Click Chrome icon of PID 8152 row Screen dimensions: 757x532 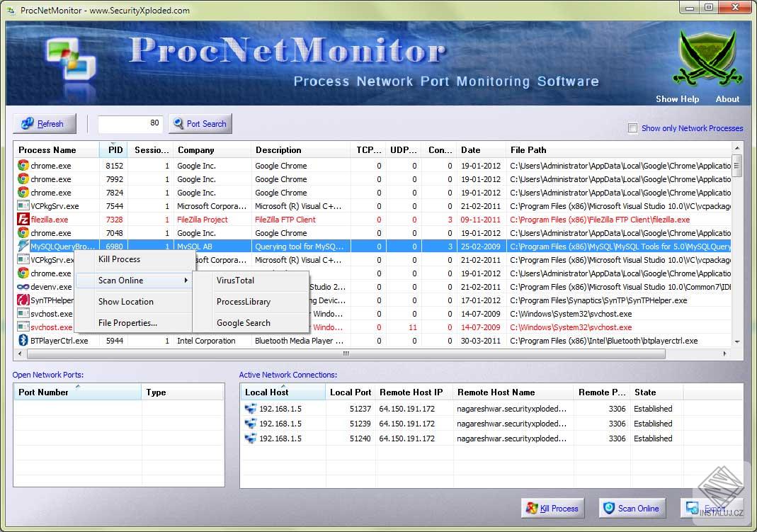23,166
